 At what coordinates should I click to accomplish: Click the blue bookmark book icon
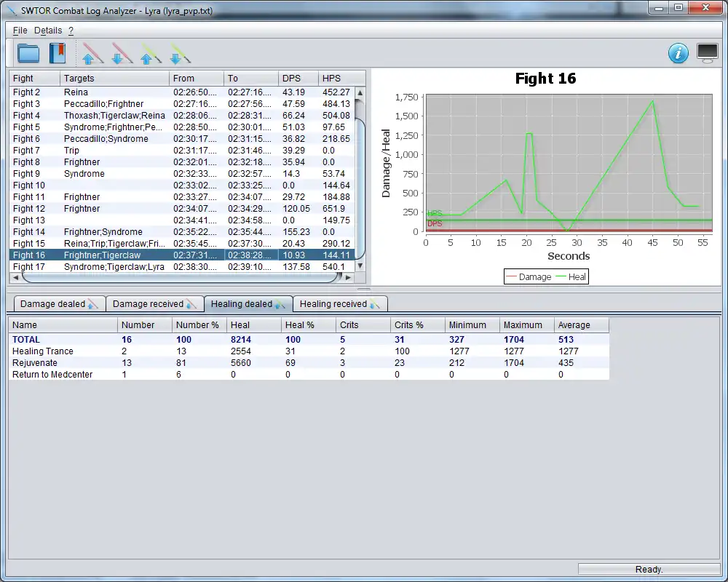[58, 53]
